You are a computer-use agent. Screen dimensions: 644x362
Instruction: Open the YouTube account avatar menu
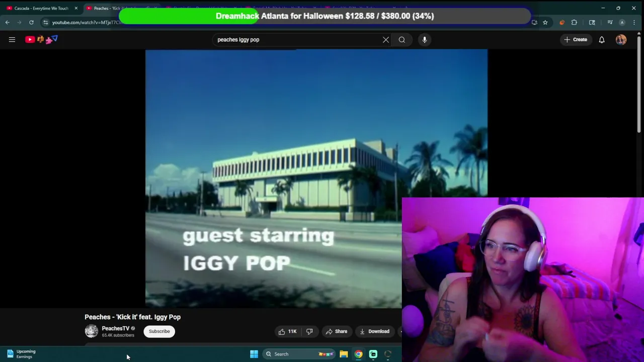pos(621,40)
